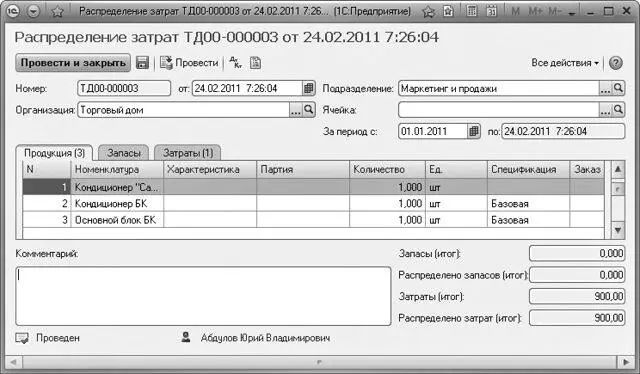Screen dimensions: 640x374
Task: Open the 'Все действия' dropdown menu
Action: (x=565, y=63)
